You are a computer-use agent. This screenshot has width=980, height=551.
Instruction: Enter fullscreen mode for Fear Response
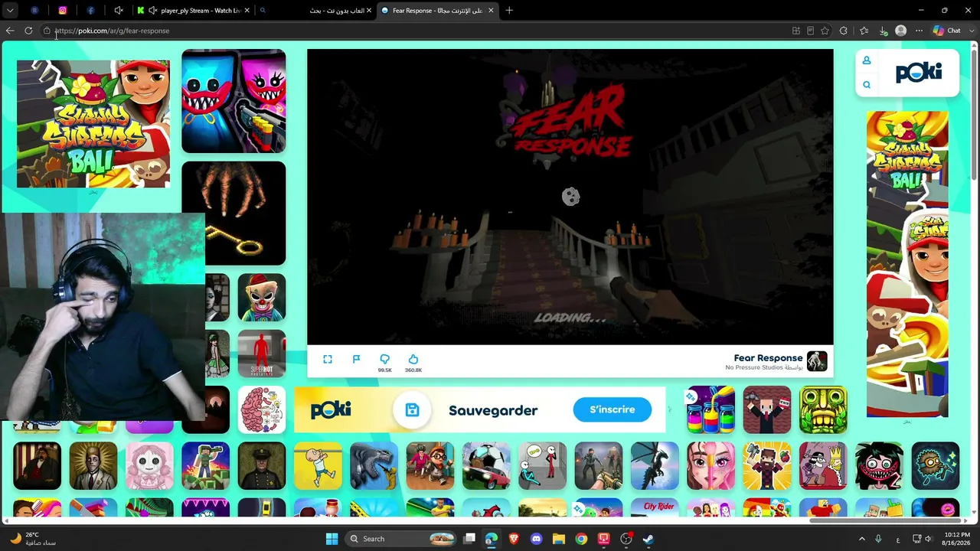pos(328,360)
